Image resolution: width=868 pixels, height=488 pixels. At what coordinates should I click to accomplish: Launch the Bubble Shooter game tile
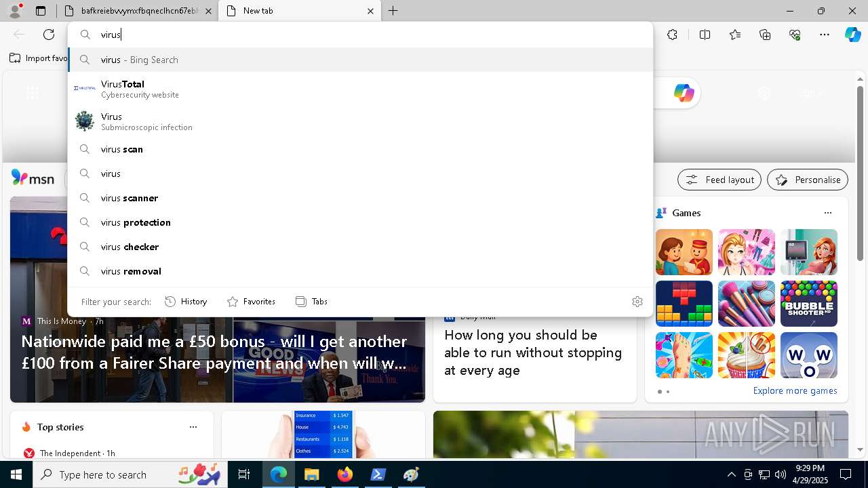pyautogui.click(x=808, y=304)
